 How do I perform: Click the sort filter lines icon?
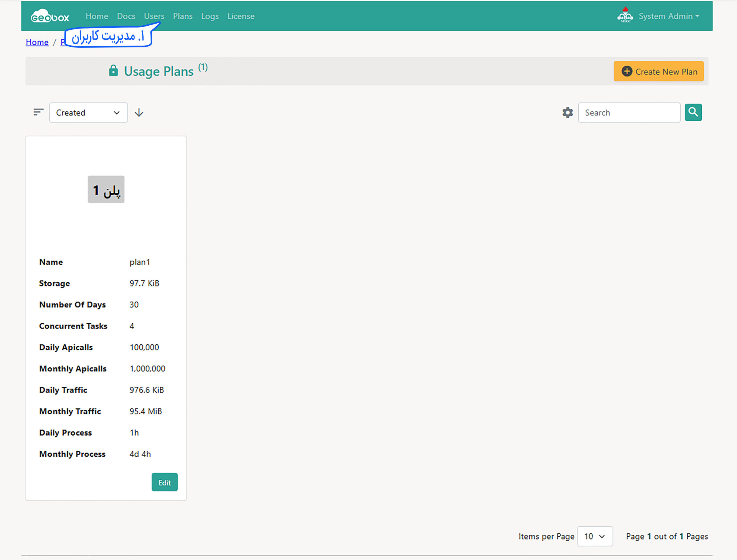point(38,112)
